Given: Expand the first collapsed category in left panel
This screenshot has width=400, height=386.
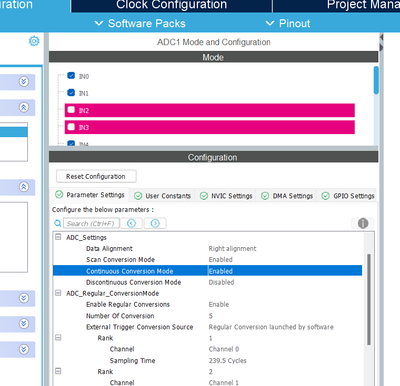Looking at the screenshot, I should [x=24, y=81].
